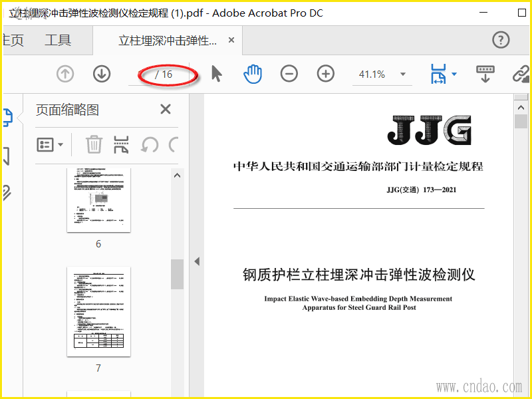The height and width of the screenshot is (399, 532).
Task: Select page 7 thumbnail
Action: tap(98, 311)
